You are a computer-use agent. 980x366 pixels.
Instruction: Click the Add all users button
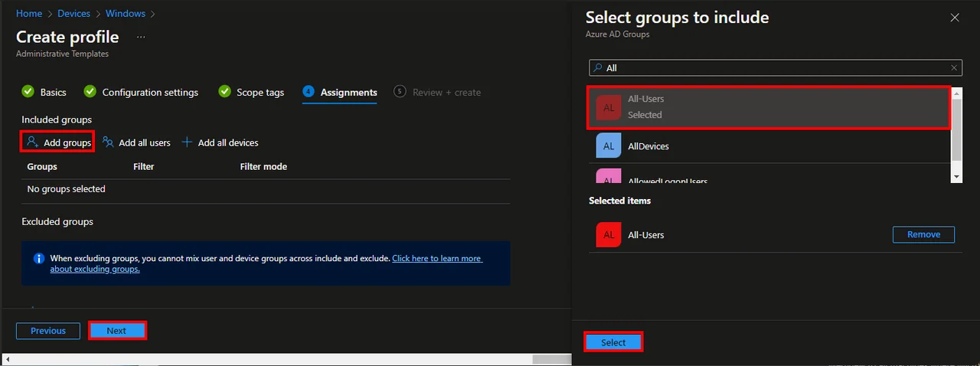[137, 142]
